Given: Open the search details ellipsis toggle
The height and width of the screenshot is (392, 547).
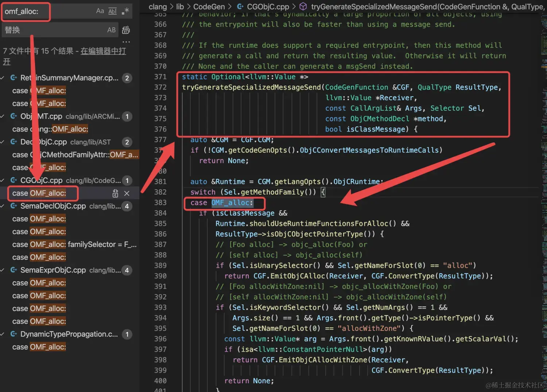Looking at the screenshot, I should [126, 42].
